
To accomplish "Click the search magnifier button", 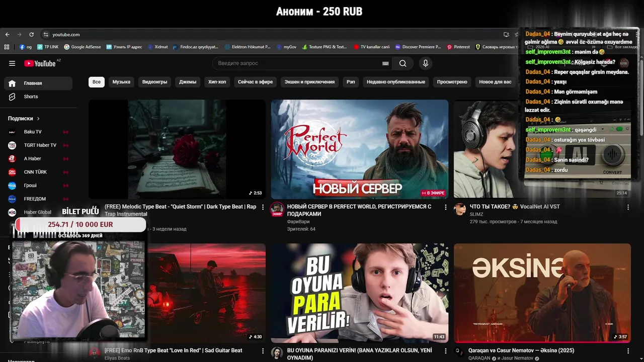I will [x=403, y=63].
